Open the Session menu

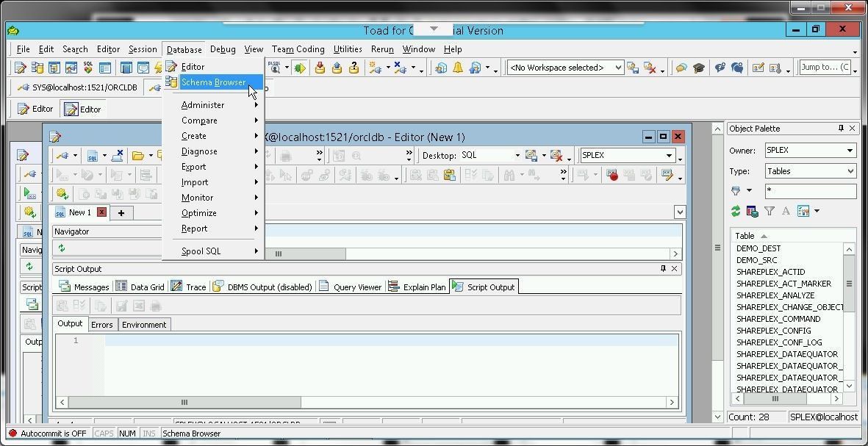[x=143, y=49]
